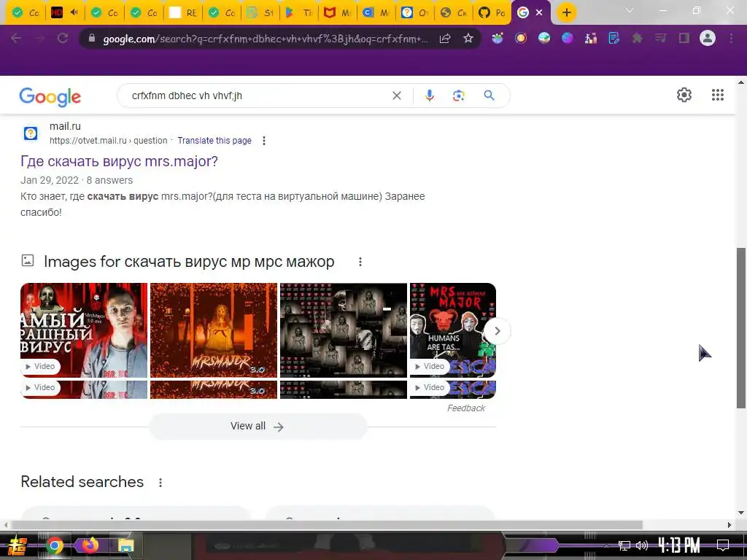Screen dimensions: 747x560
Task: Open the search tabs dropdown chevron
Action: point(630,11)
